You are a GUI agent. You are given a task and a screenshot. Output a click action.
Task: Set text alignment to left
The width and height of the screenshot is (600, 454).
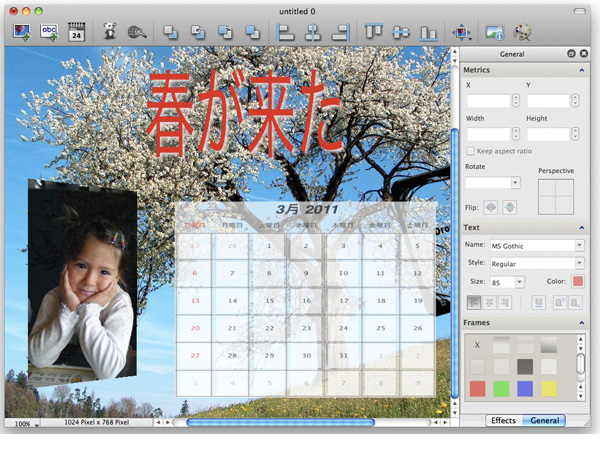point(475,302)
